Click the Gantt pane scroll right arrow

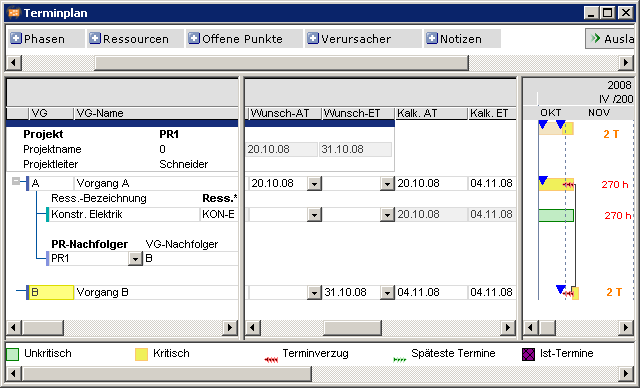pyautogui.click(x=626, y=327)
